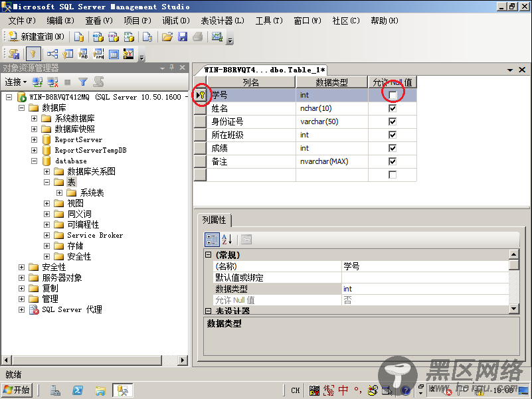Uncheck Allow Null for 所在班级 column
Image resolution: width=532 pixels, height=399 pixels.
(393, 135)
